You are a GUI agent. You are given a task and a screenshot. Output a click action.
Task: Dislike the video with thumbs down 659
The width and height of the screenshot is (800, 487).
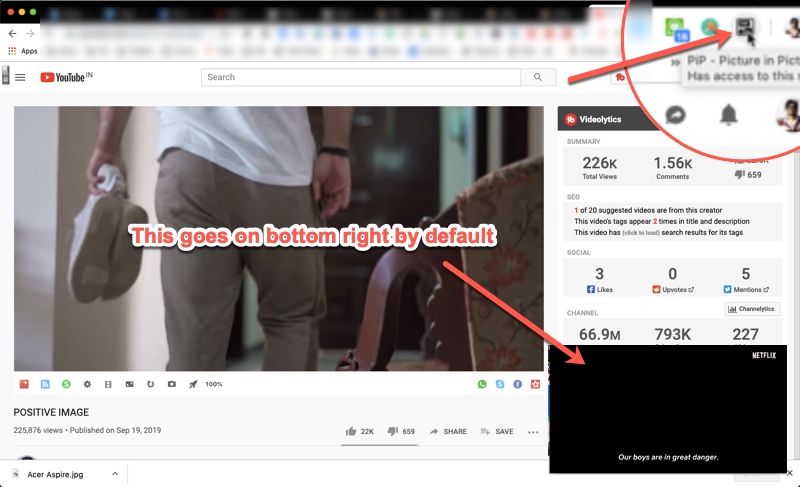tap(401, 431)
